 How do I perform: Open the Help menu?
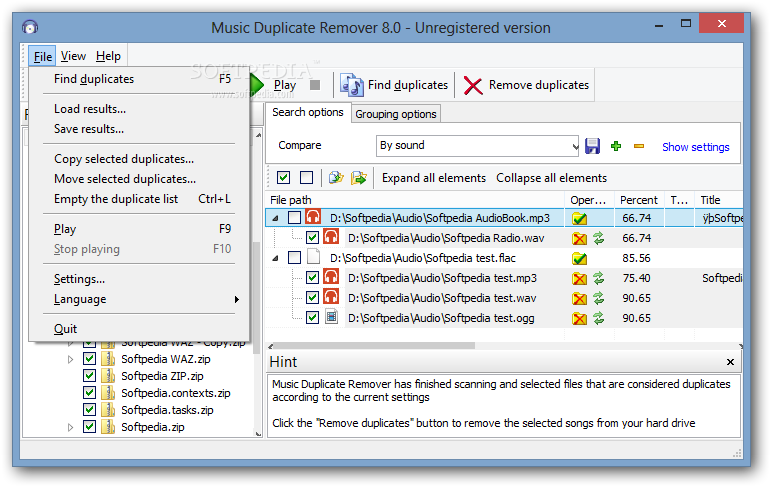pyautogui.click(x=108, y=56)
